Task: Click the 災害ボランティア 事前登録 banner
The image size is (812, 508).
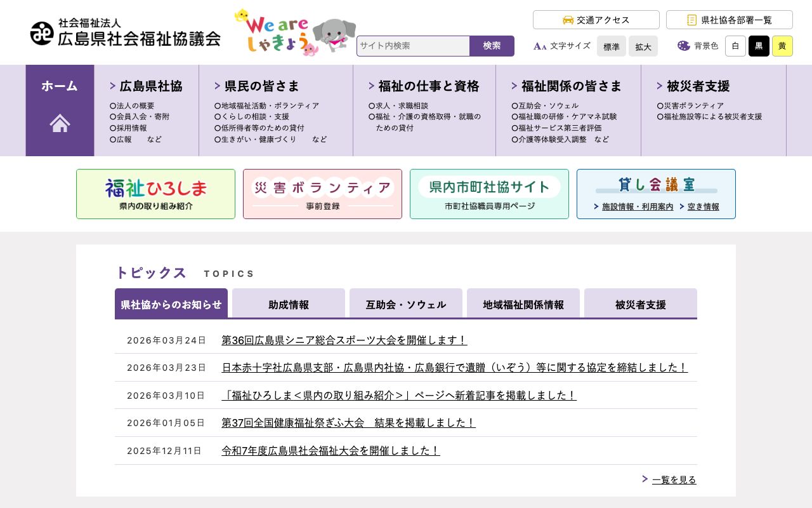Action: coord(322,194)
